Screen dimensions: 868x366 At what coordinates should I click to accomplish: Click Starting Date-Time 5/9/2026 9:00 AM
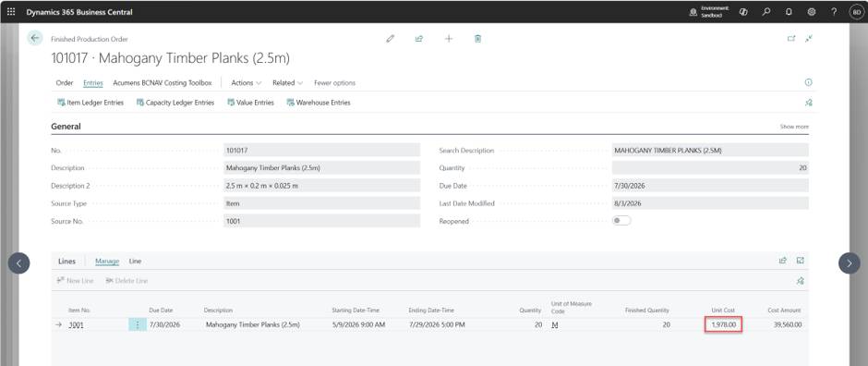pos(358,324)
